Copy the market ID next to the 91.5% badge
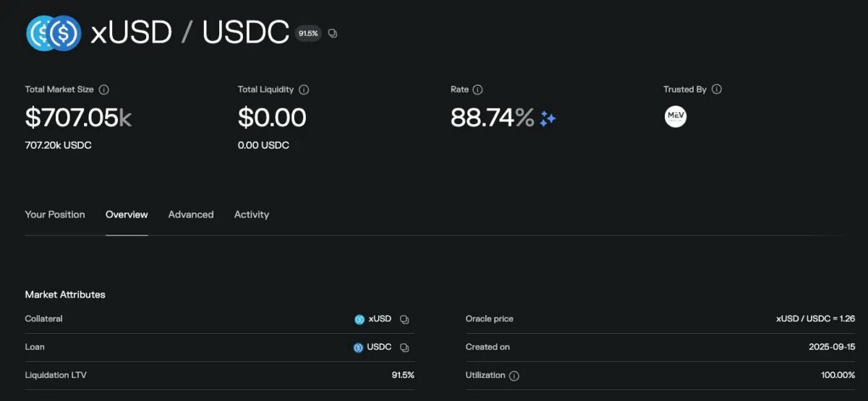This screenshot has width=868, height=401. click(x=333, y=33)
